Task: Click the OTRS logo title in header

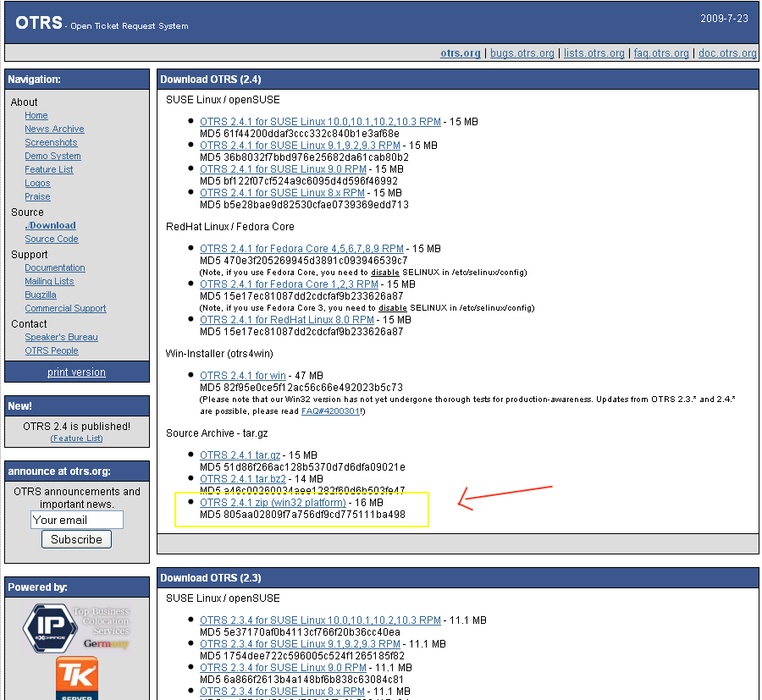Action: pyautogui.click(x=39, y=22)
